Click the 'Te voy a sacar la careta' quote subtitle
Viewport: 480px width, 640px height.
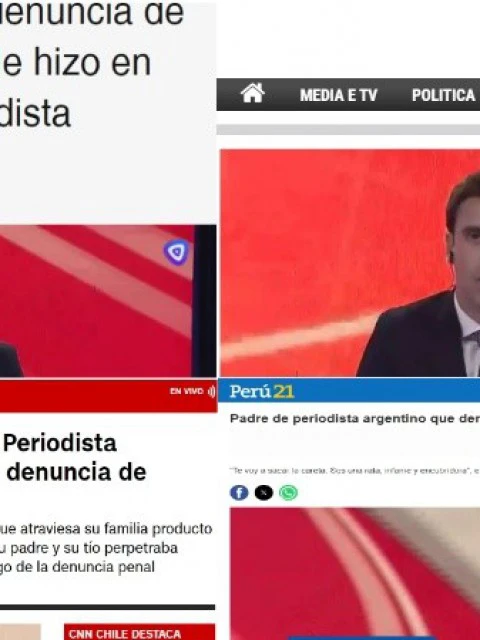[355, 471]
